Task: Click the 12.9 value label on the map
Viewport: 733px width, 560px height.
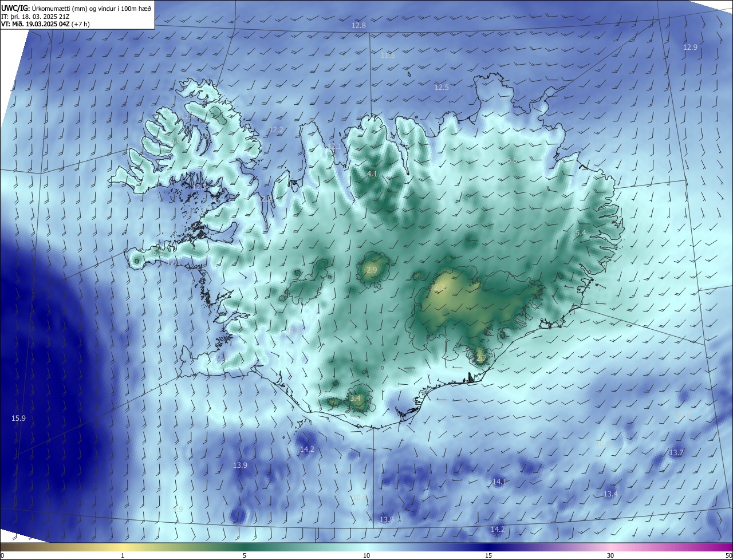Action: [x=690, y=48]
